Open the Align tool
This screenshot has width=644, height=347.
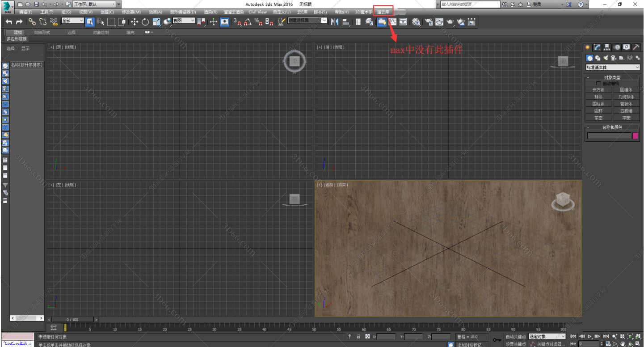pos(345,21)
